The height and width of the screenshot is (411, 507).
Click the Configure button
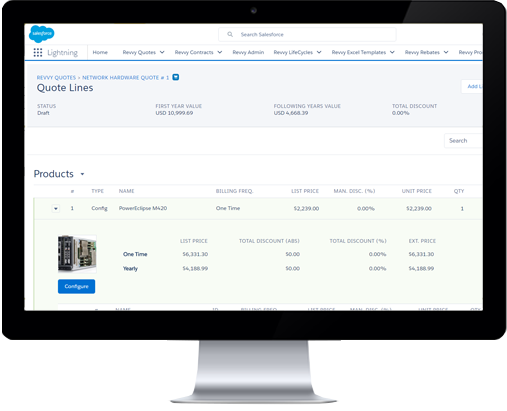click(x=76, y=286)
